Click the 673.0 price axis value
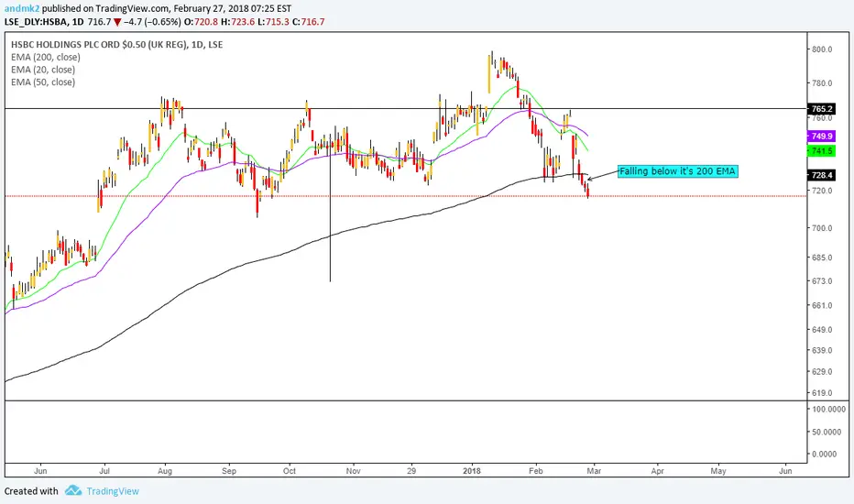Viewport: 854px width, 504px height. [822, 281]
